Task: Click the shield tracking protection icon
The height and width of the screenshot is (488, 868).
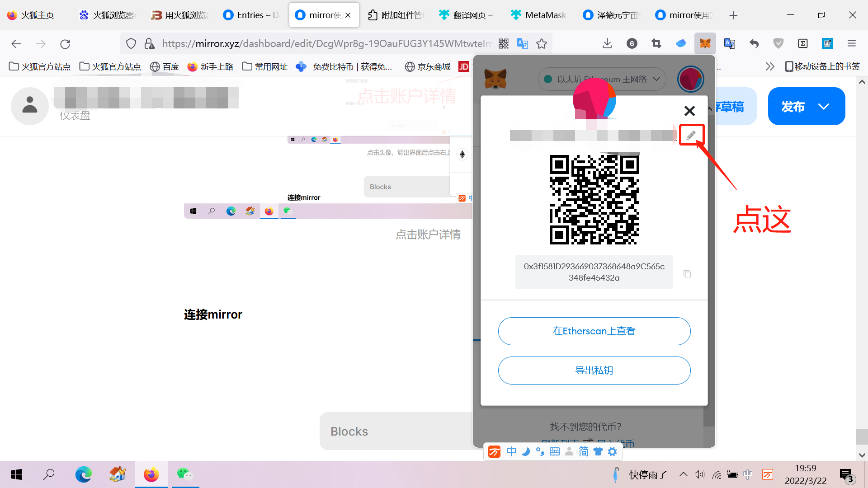Action: [131, 43]
